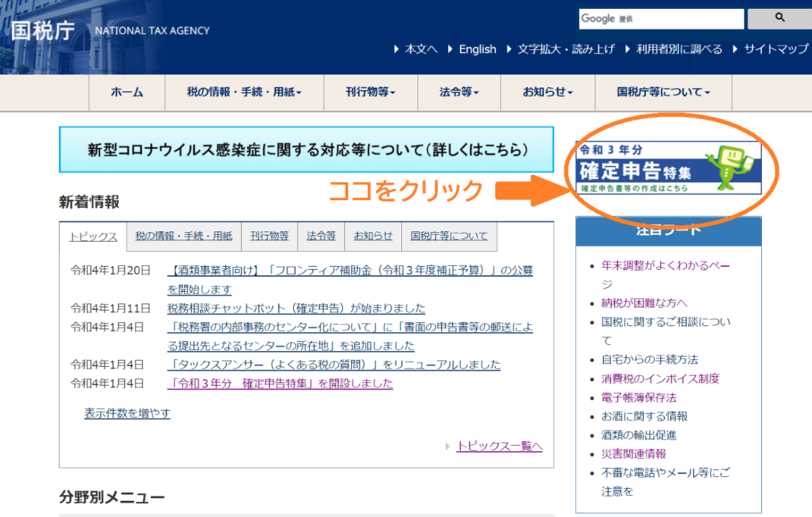Switch to the トピックス tab
The width and height of the screenshot is (812, 517).
(x=93, y=237)
